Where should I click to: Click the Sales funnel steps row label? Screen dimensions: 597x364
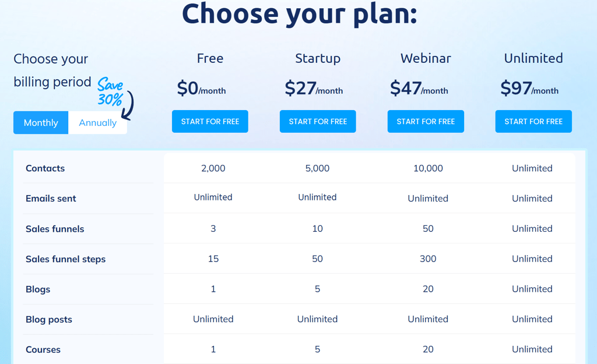[x=65, y=259]
